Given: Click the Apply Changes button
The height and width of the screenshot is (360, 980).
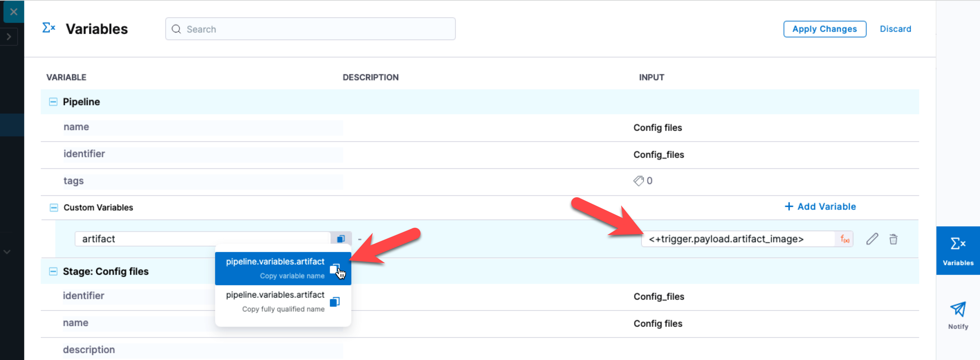Looking at the screenshot, I should pos(824,29).
